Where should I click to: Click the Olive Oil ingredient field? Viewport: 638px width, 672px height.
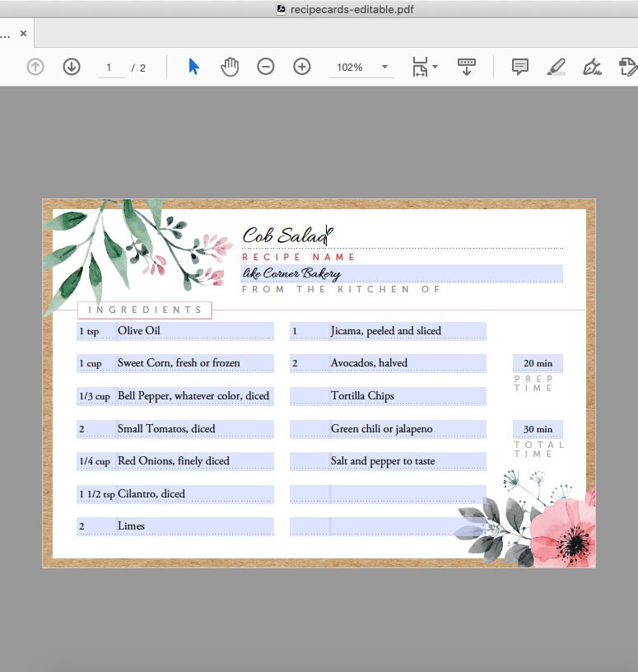[195, 331]
